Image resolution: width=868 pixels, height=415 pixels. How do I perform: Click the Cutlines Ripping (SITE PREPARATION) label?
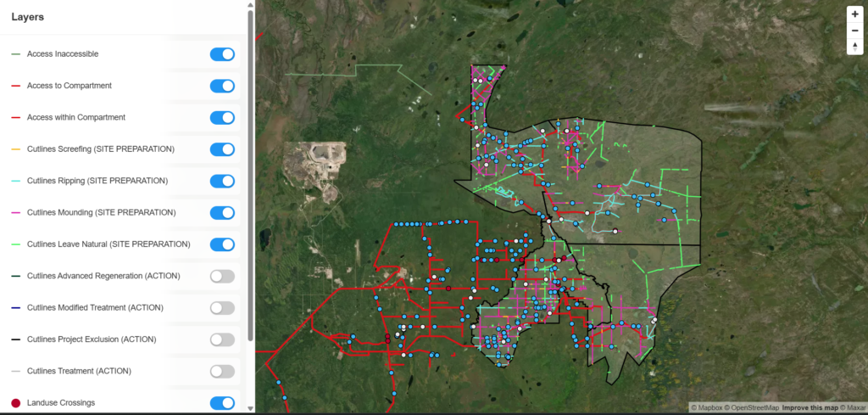coord(97,181)
